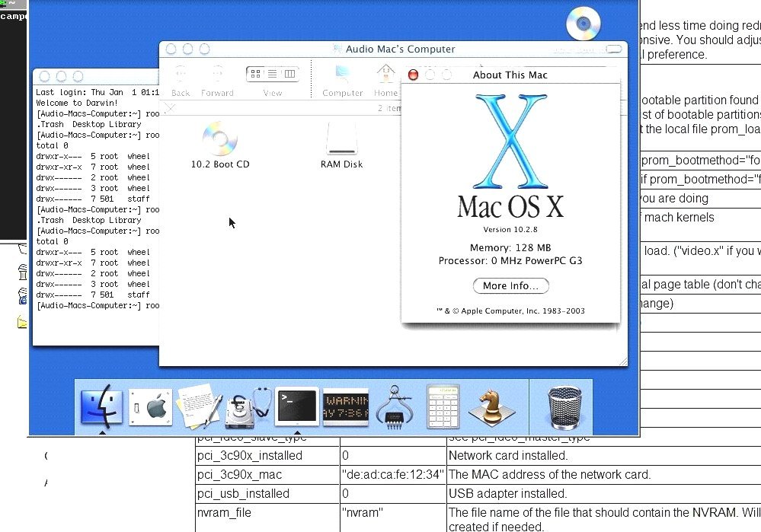The height and width of the screenshot is (532, 761).
Task: Open the Trash in the Dock
Action: point(564,407)
